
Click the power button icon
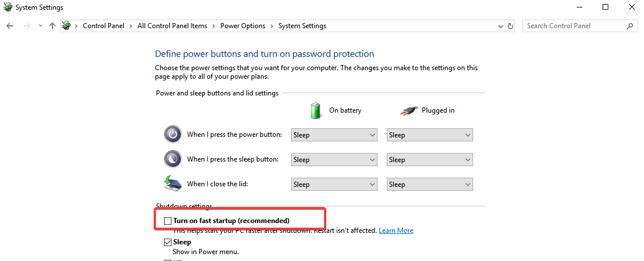tap(173, 135)
